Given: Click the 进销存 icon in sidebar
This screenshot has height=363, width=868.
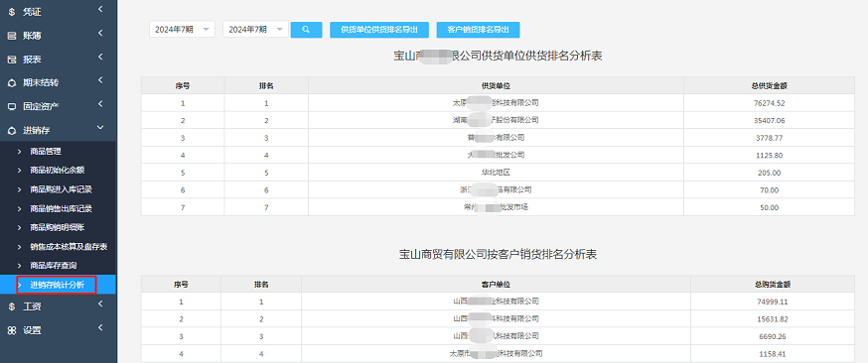Looking at the screenshot, I should tap(12, 130).
